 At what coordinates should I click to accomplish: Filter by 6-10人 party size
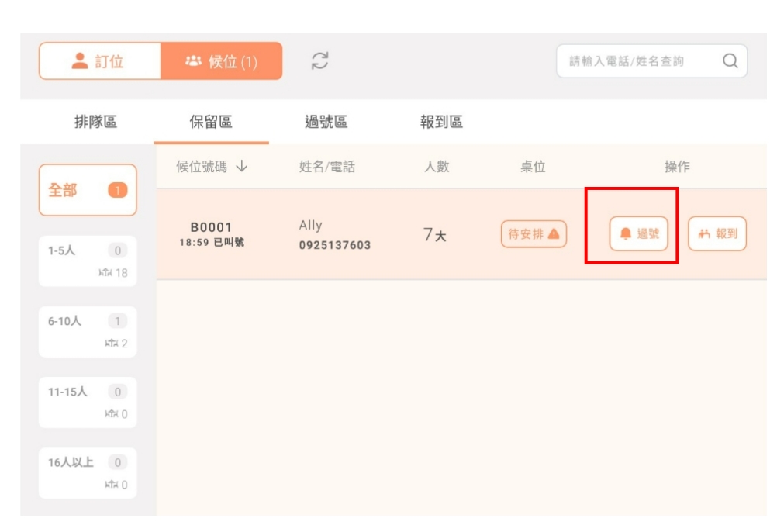(x=88, y=331)
